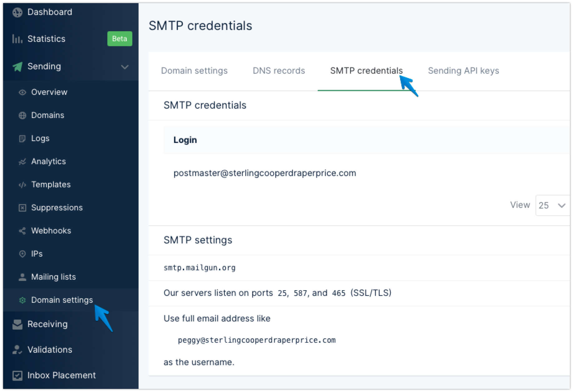Click the Login column header
Image resolution: width=573 pixels, height=392 pixels.
tap(185, 140)
